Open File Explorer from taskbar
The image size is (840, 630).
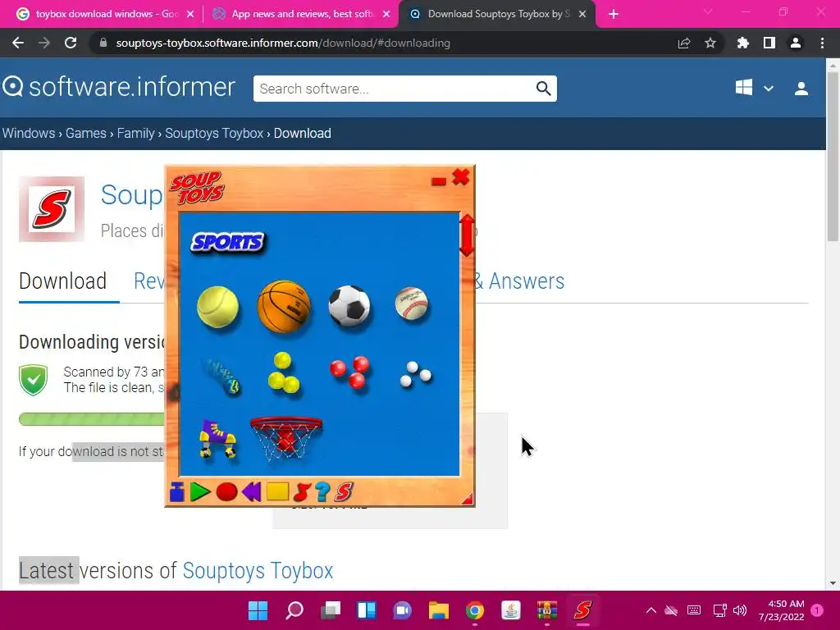point(438,610)
